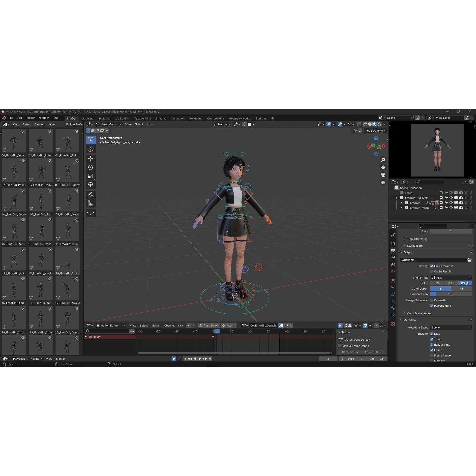The height and width of the screenshot is (476, 476).
Task: Check the Frame Range option under Metadata
Action: (x=432, y=356)
